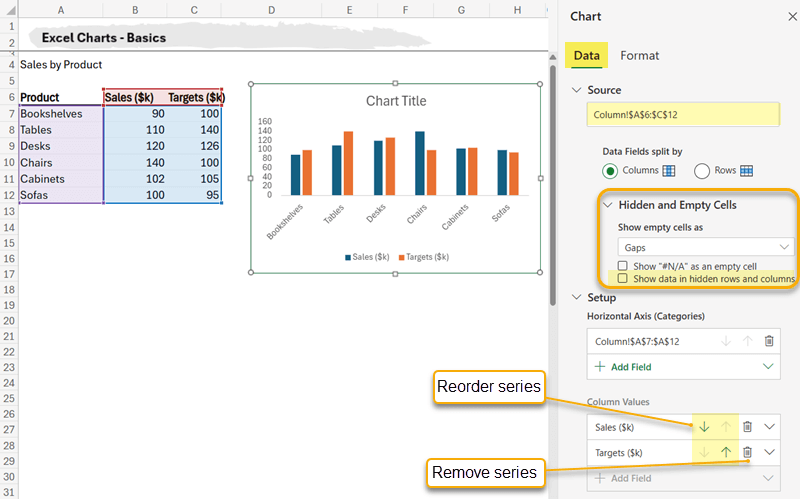Click the chart source range field
The image size is (800, 499).
coord(683,114)
